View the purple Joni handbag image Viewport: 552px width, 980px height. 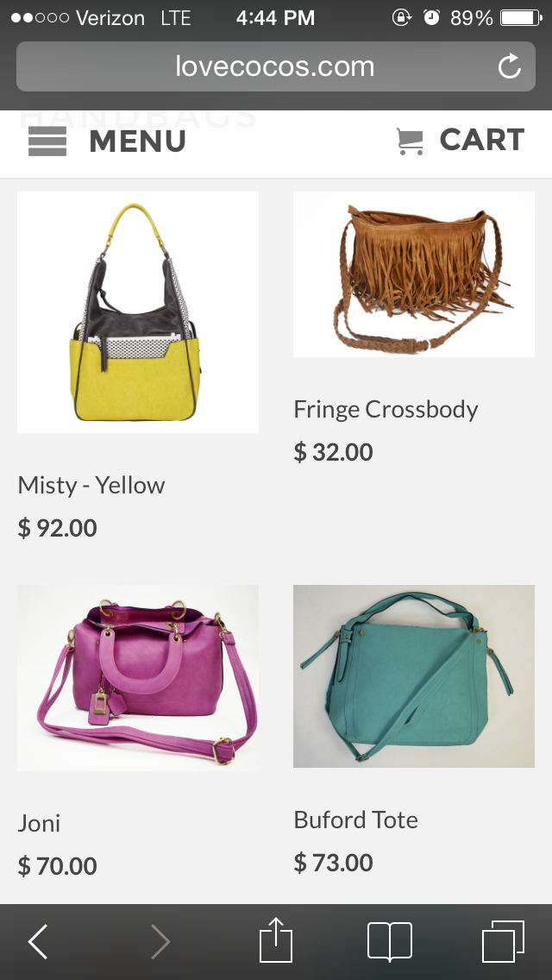(x=138, y=677)
